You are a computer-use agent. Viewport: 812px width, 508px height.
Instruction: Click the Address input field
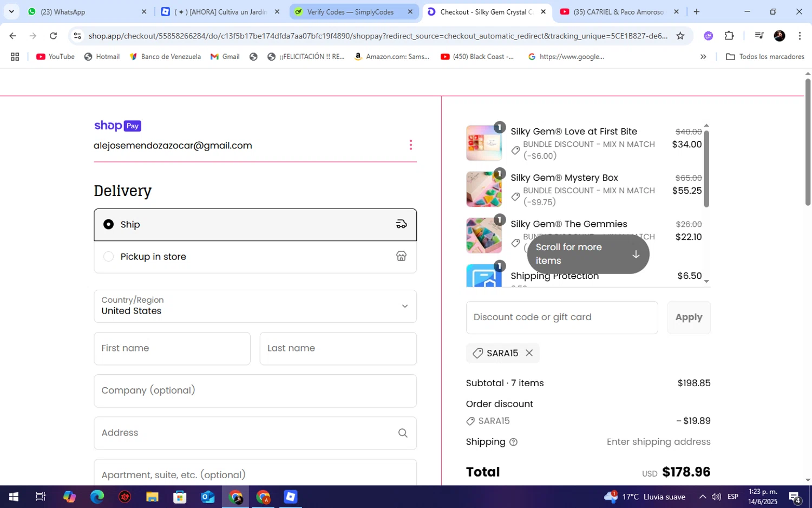(x=255, y=433)
